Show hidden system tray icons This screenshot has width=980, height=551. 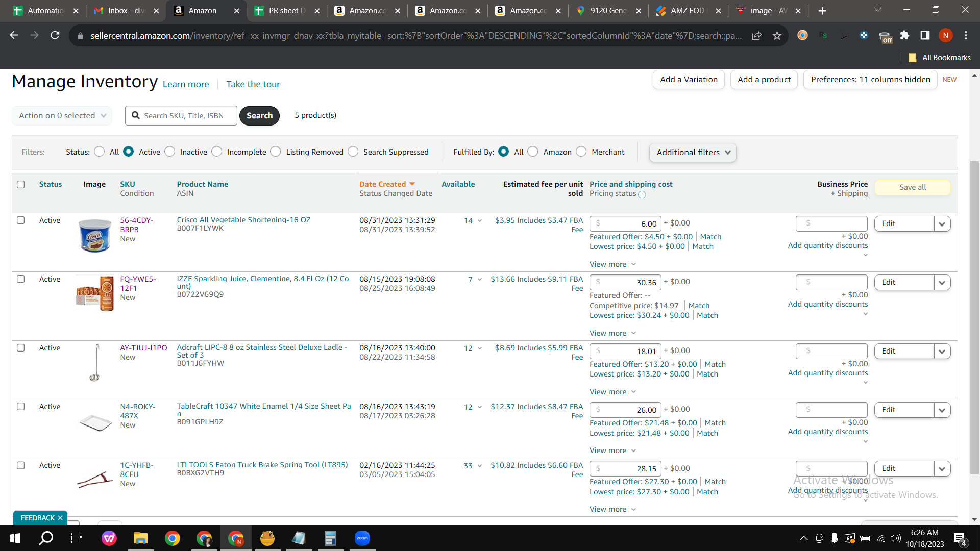(x=803, y=538)
